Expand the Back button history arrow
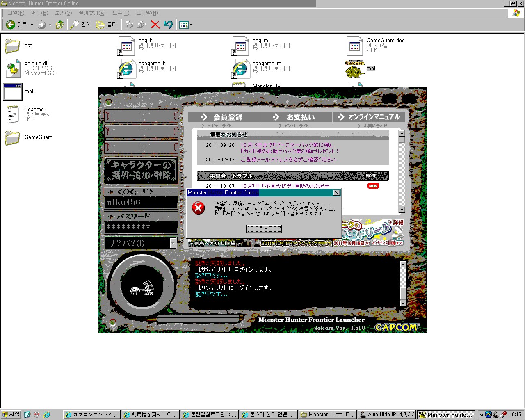Screen dimensions: 525x420 click(32, 25)
